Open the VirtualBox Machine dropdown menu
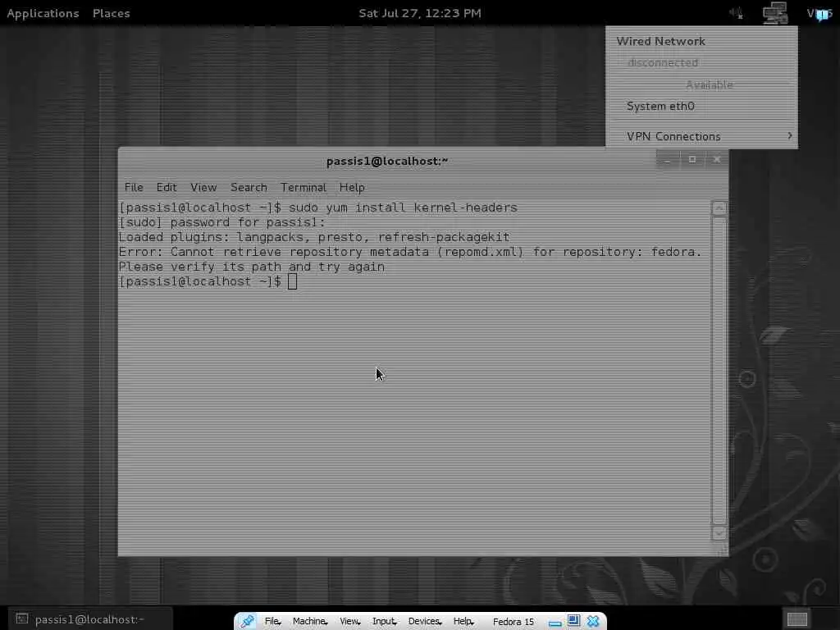 [309, 621]
